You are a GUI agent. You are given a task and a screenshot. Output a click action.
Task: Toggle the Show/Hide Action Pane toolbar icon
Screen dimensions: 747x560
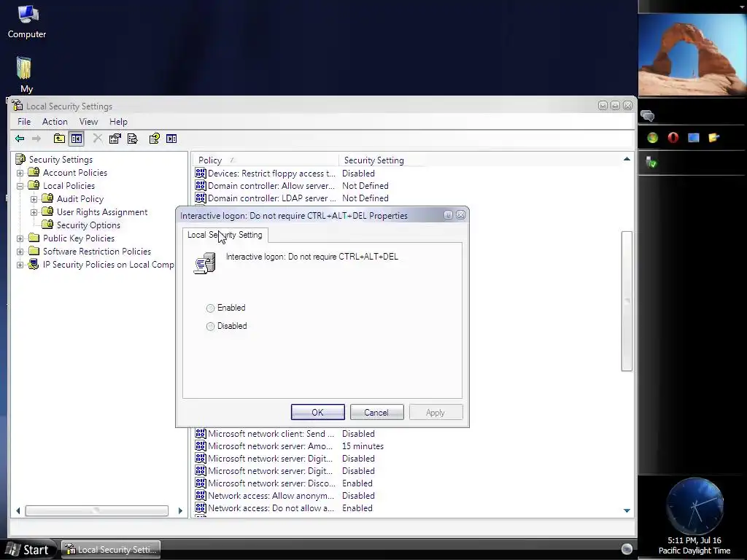171,139
